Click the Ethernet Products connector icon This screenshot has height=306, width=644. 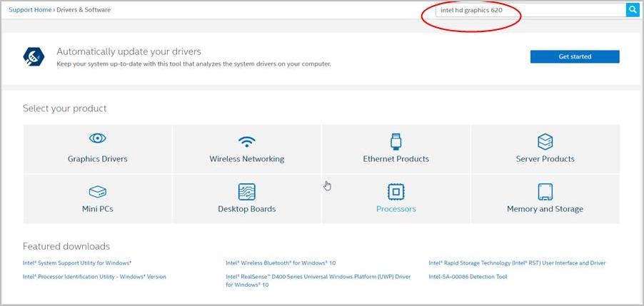(x=396, y=141)
